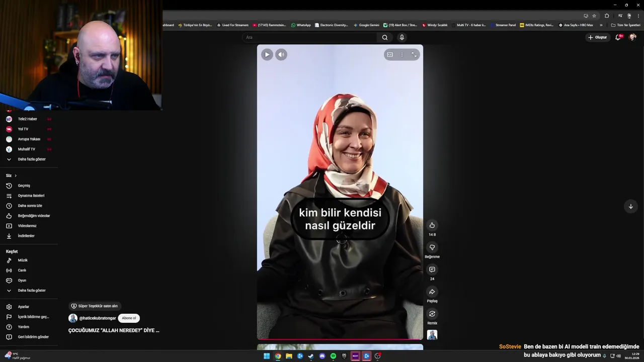Screen dimensions: 644x362
Task: Share the short using Paylaş
Action: (x=432, y=292)
